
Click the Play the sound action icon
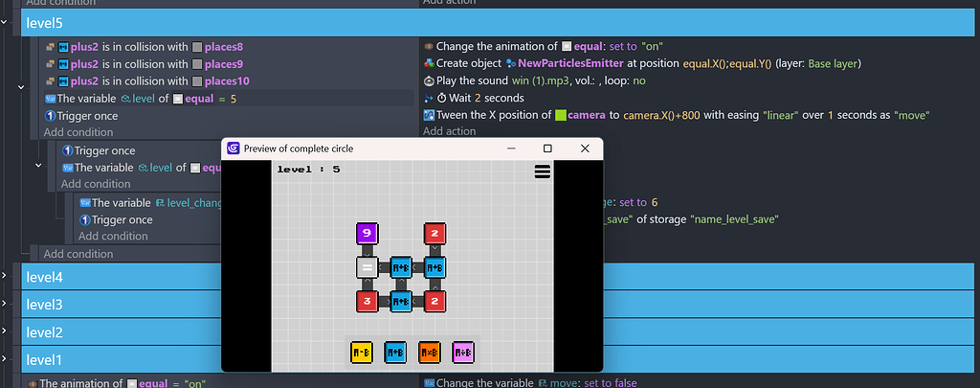coord(429,80)
